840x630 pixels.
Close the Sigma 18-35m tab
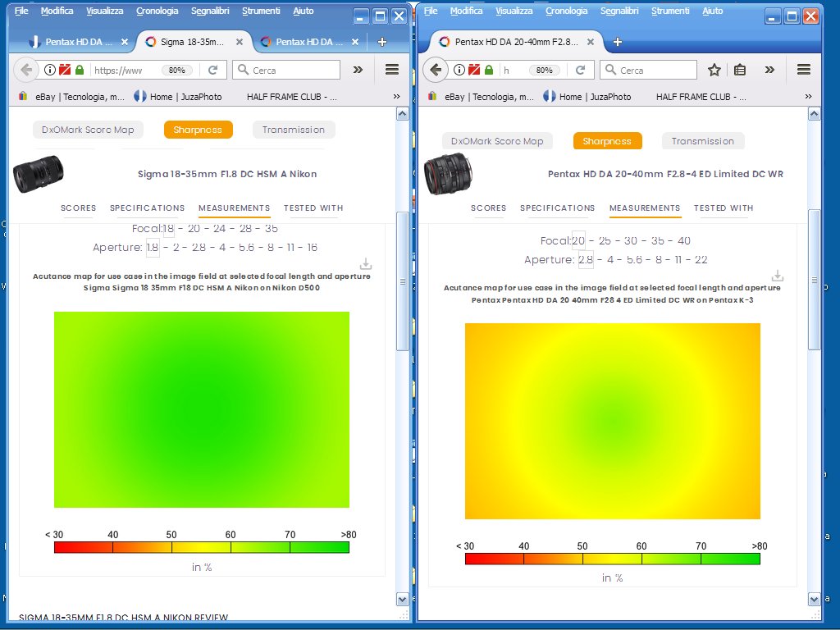240,42
